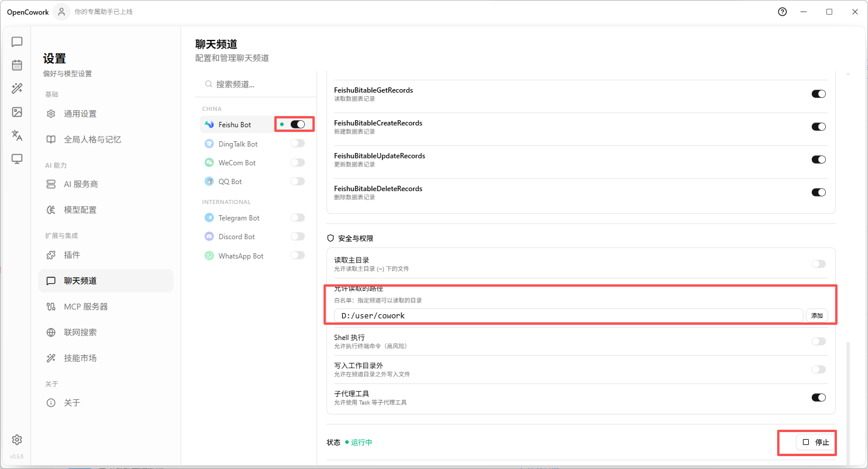
Task: Click the DingTalk Bot logo icon
Action: pyautogui.click(x=209, y=144)
